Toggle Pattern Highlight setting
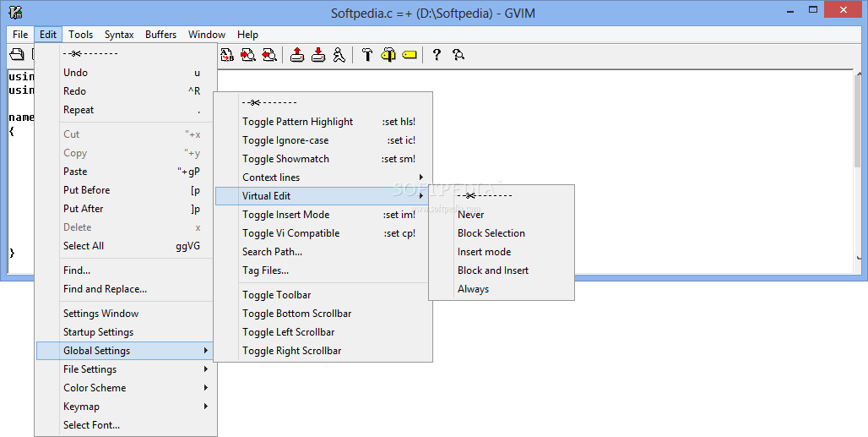The image size is (868, 437). 323,122
